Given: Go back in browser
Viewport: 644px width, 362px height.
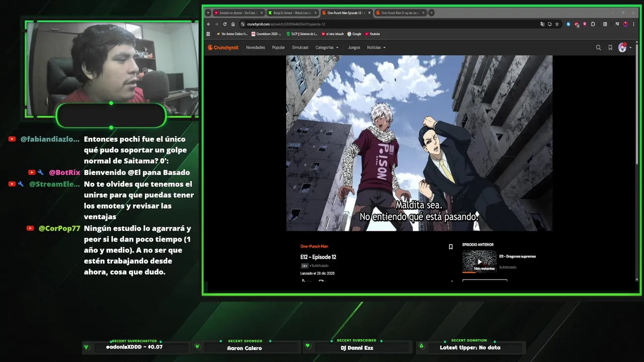Looking at the screenshot, I should click(x=209, y=24).
